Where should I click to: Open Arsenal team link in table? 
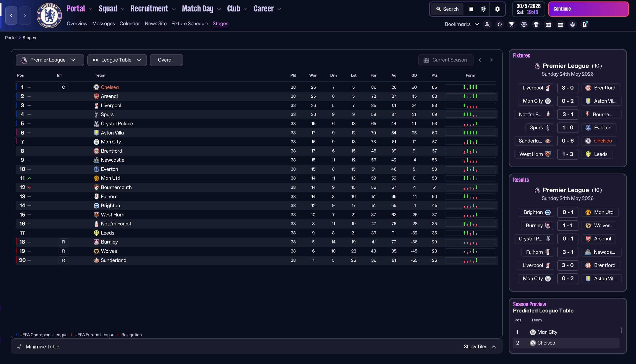point(109,96)
